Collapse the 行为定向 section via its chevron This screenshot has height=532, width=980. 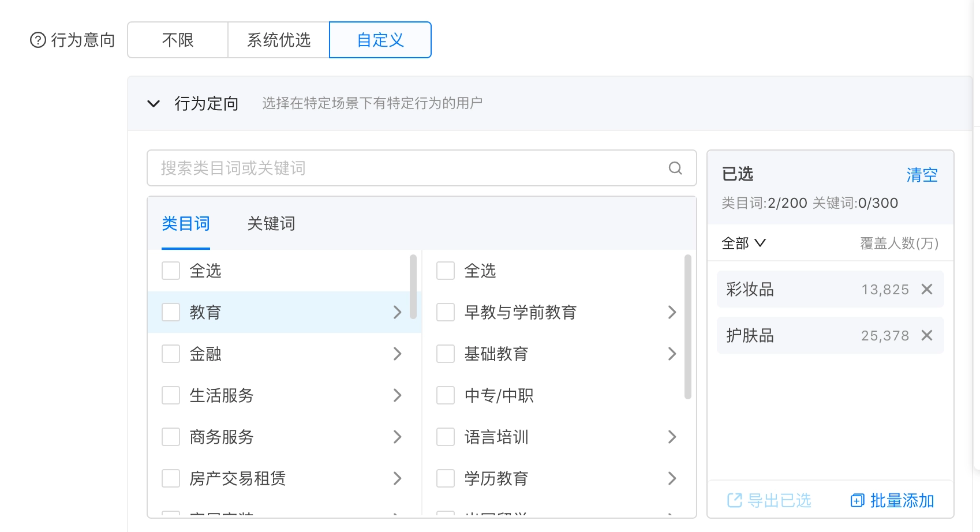click(153, 104)
